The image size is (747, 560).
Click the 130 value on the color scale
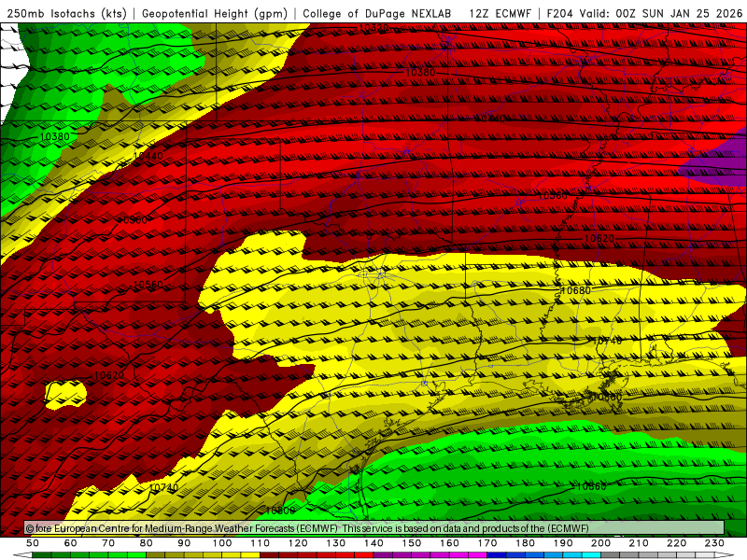pyautogui.click(x=336, y=543)
